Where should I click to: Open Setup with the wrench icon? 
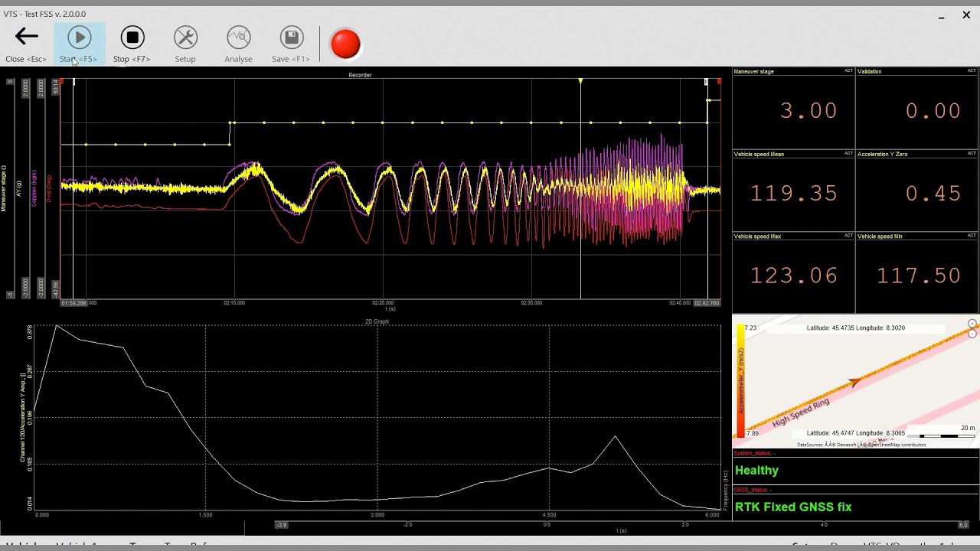[185, 37]
